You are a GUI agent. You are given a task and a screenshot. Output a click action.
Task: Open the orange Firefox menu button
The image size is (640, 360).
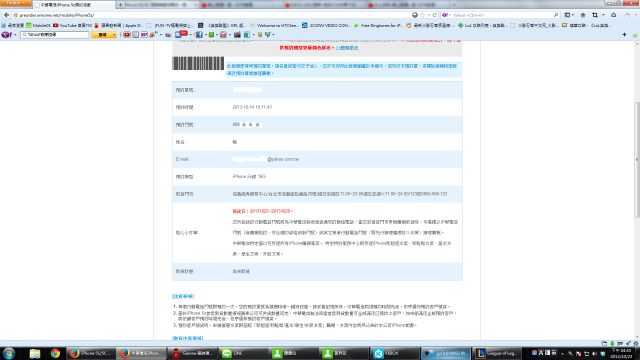point(15,3)
